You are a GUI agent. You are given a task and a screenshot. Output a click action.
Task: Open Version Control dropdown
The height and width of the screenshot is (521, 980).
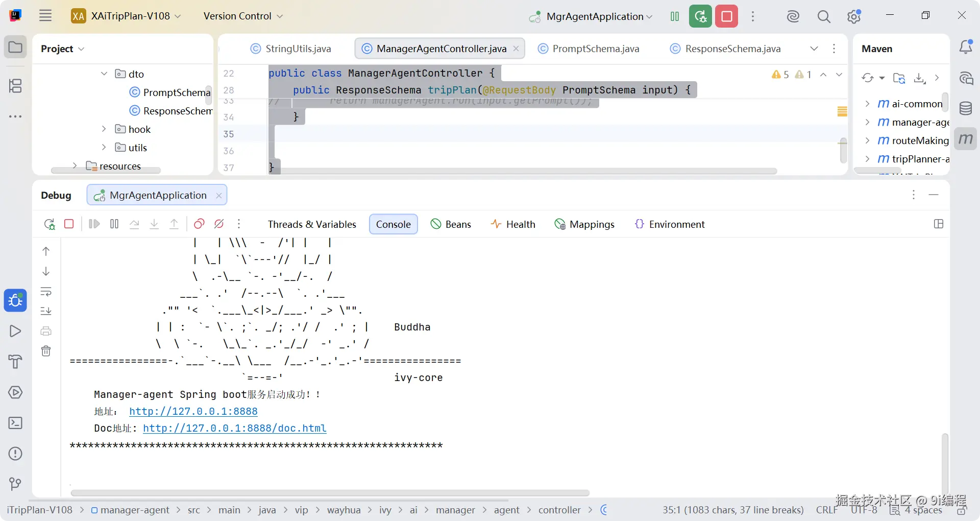243,16
